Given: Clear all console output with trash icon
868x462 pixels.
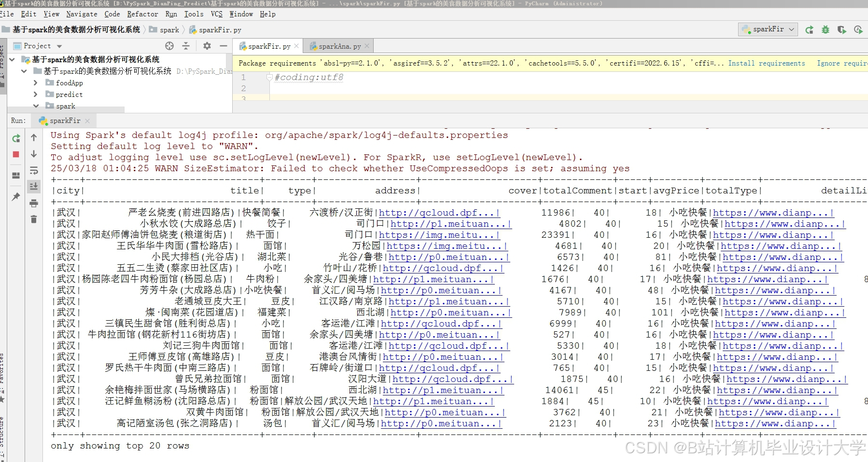Looking at the screenshot, I should 34,219.
